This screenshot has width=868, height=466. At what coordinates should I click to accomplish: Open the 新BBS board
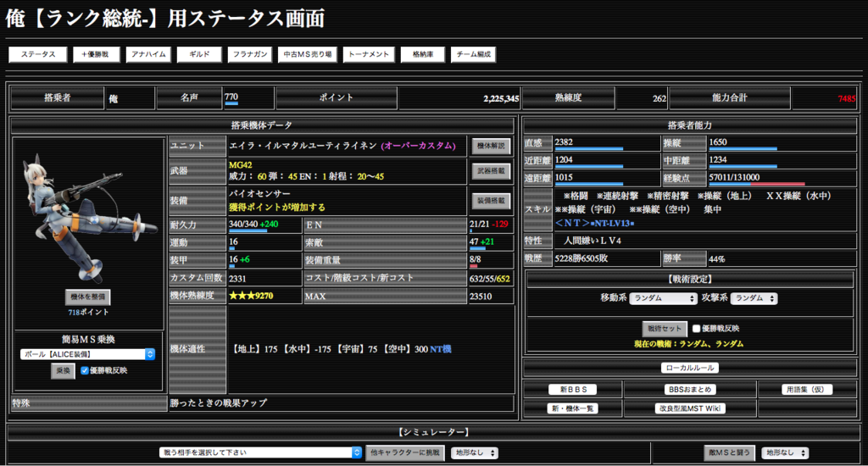click(x=573, y=390)
